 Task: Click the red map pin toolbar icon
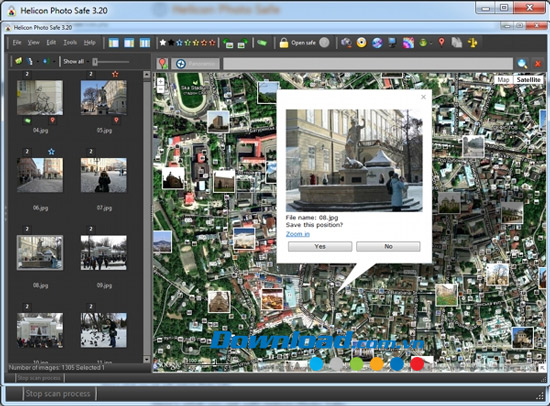tap(441, 42)
